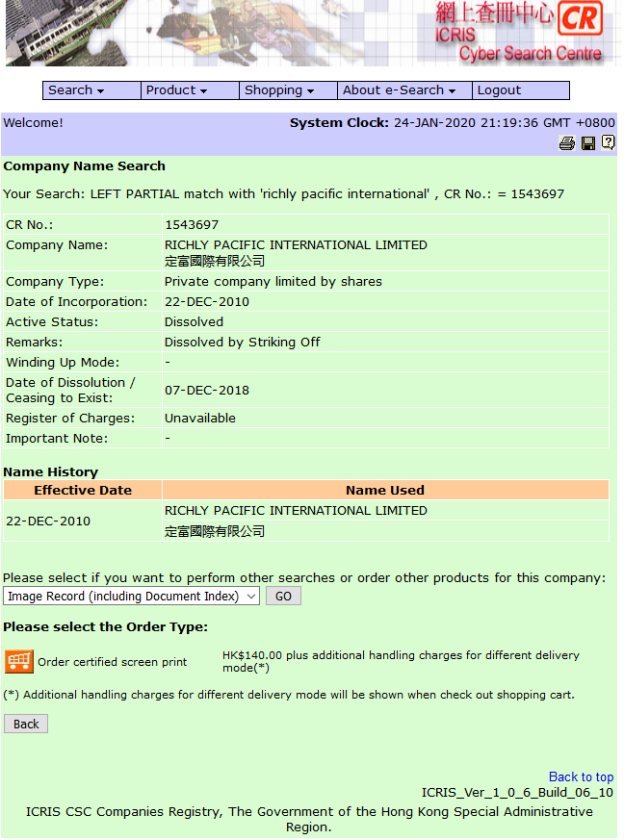Click the shopping cart order icon

pyautogui.click(x=19, y=662)
